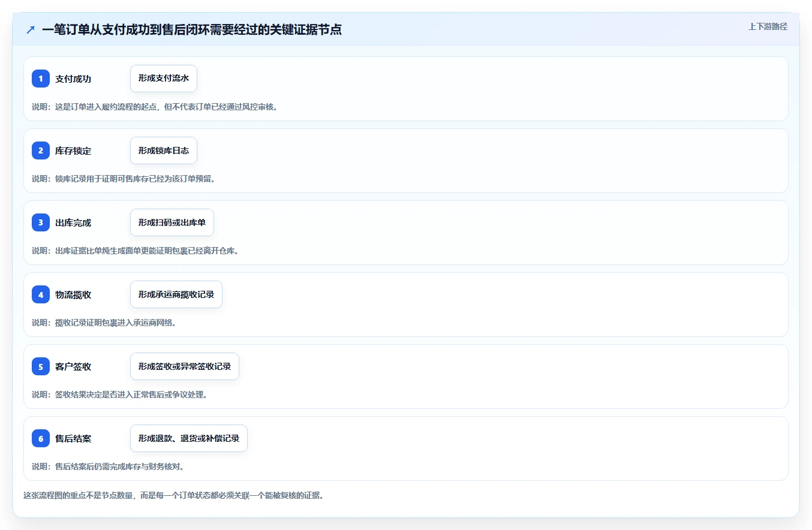Click the 形成签收或异常签收记录 chip
Image resolution: width=812 pixels, height=530 pixels.
click(185, 366)
